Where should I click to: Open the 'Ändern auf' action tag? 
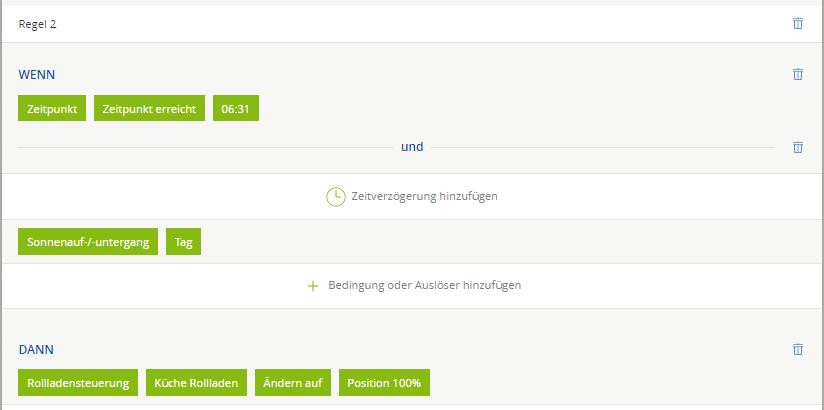[292, 383]
